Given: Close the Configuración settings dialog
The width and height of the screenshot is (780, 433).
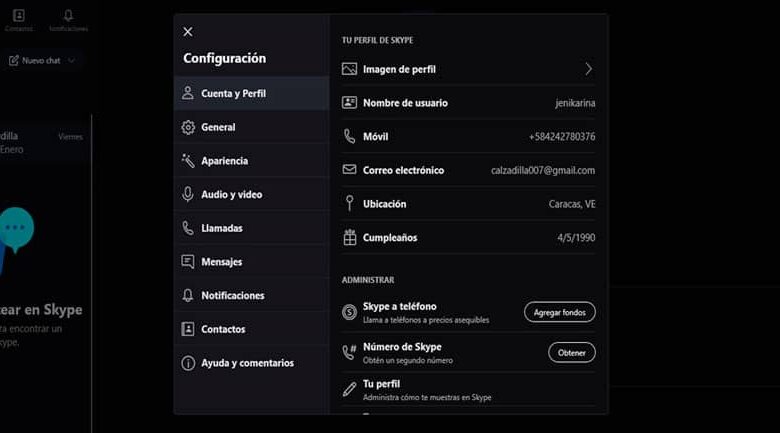Looking at the screenshot, I should 188,32.
